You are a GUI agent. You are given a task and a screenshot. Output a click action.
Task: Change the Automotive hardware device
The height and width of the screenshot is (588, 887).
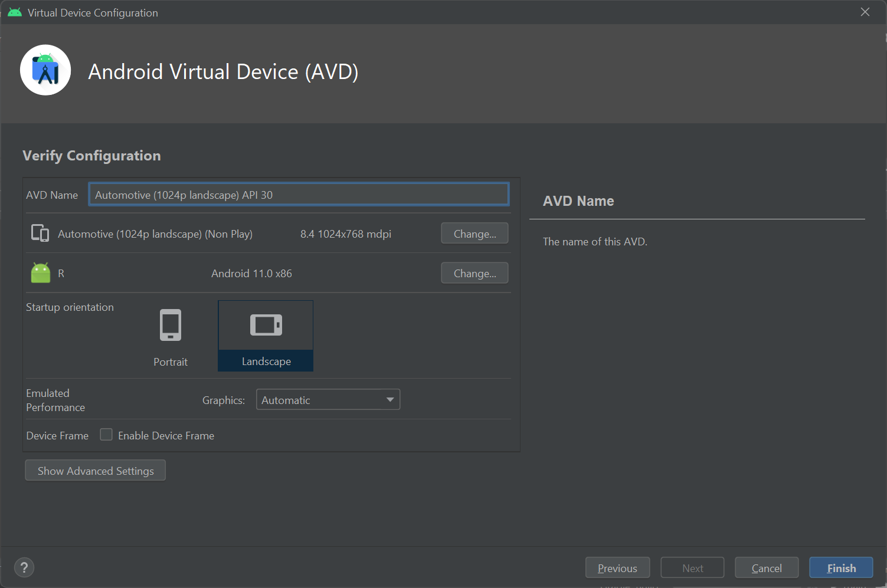(474, 234)
